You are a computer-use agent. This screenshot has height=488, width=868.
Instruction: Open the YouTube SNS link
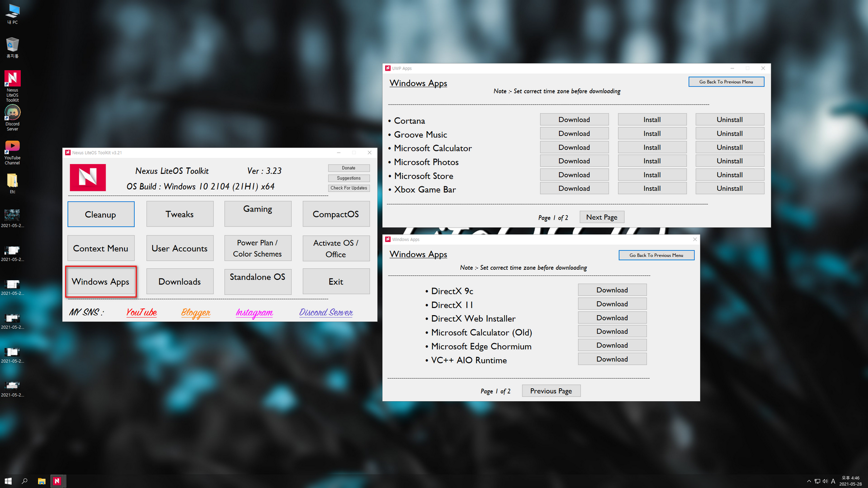coord(141,312)
